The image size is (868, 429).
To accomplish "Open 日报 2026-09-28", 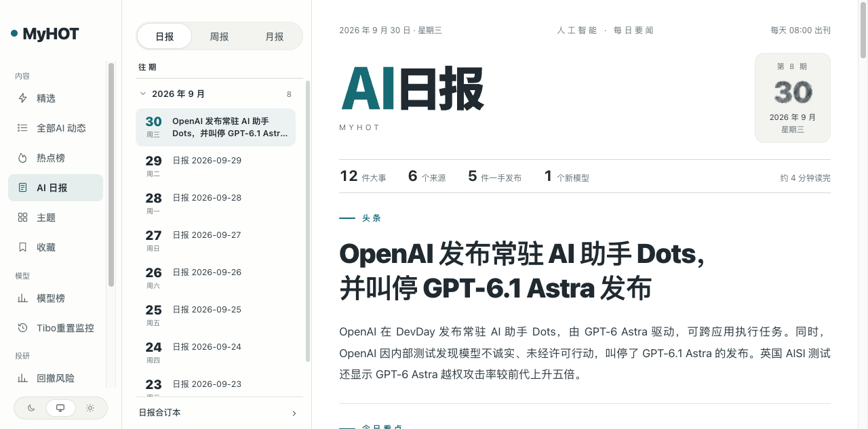I will pos(216,202).
